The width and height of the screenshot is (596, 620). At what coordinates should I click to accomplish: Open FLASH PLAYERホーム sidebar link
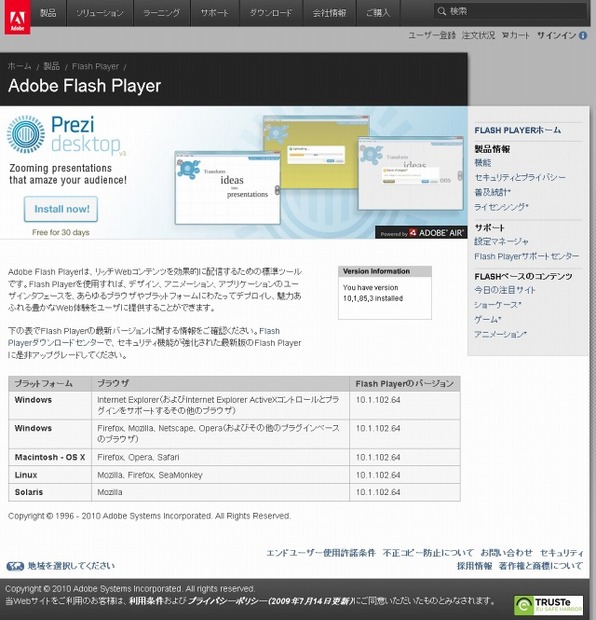[x=518, y=130]
